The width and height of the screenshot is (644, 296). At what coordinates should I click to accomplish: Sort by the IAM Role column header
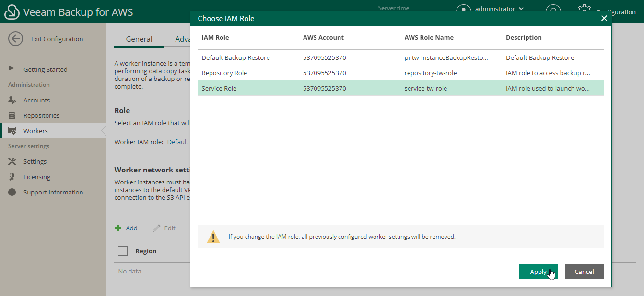point(215,37)
